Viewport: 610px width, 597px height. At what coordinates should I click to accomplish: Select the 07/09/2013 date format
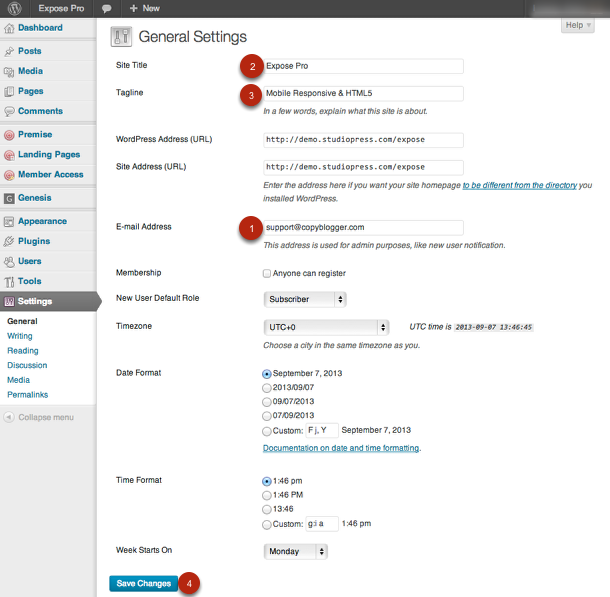(x=266, y=416)
